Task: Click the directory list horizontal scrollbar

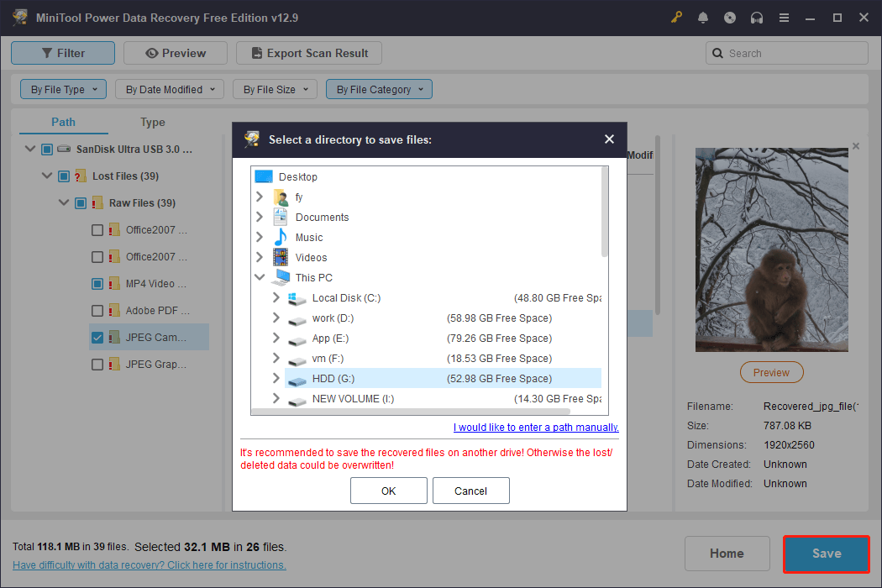Action: pos(411,412)
